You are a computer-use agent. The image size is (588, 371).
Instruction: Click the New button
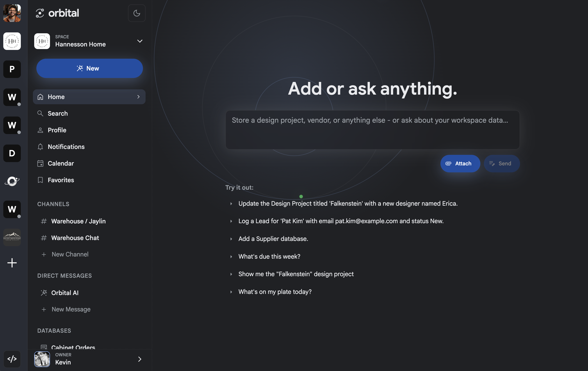tap(89, 68)
